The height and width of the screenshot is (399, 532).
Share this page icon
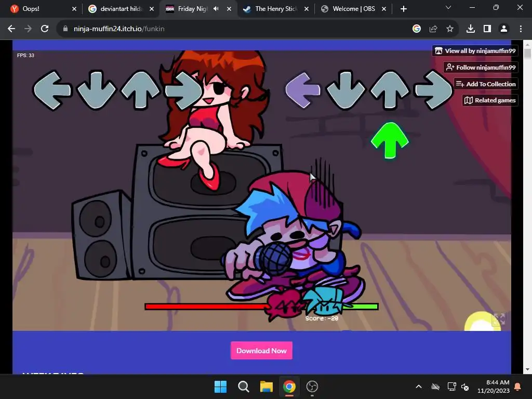tap(433, 29)
